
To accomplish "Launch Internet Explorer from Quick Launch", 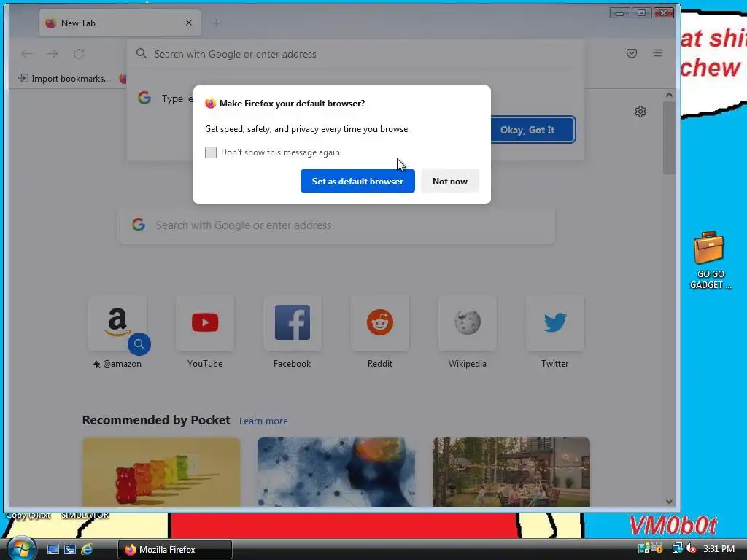I will coord(87,550).
